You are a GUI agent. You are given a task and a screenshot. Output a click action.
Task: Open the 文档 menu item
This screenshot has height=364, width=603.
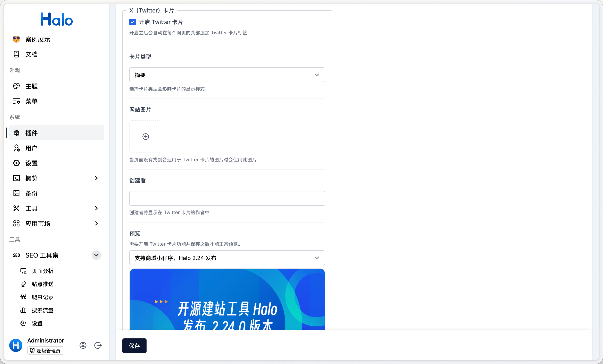[57, 54]
